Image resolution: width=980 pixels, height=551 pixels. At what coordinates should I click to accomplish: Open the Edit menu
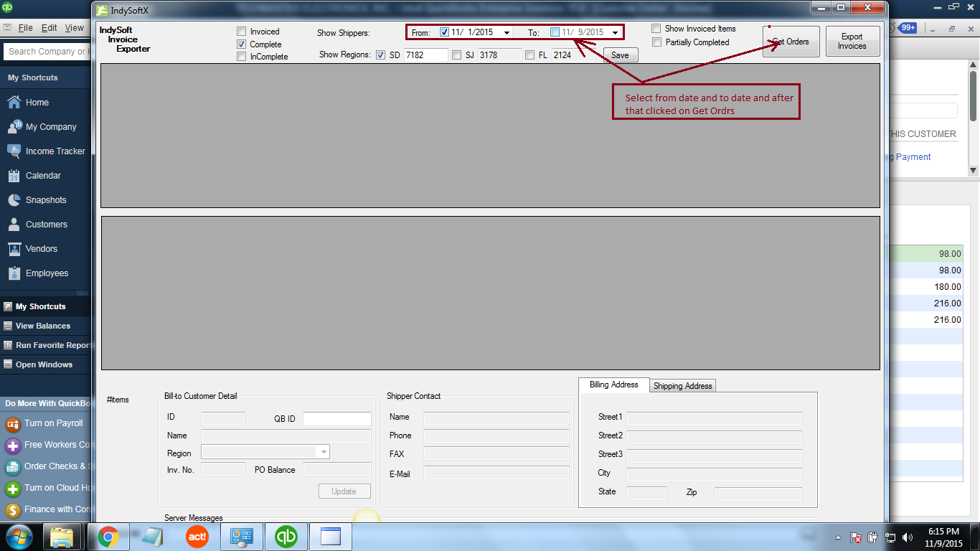click(x=49, y=28)
